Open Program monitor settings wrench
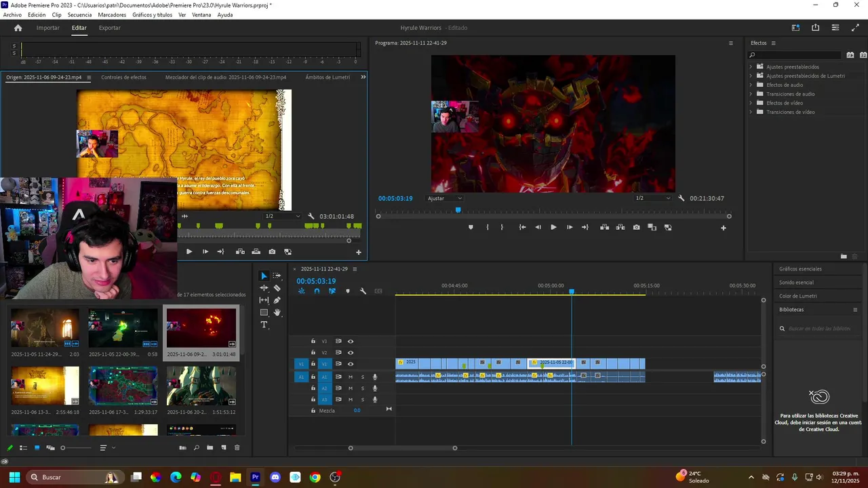Viewport: 868px width, 488px height. [681, 199]
